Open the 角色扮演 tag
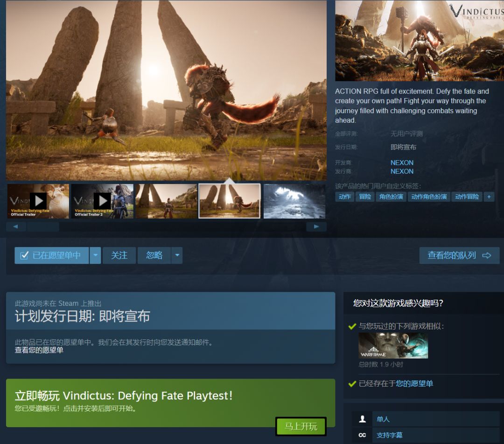Image resolution: width=504 pixels, height=444 pixels. click(x=391, y=197)
